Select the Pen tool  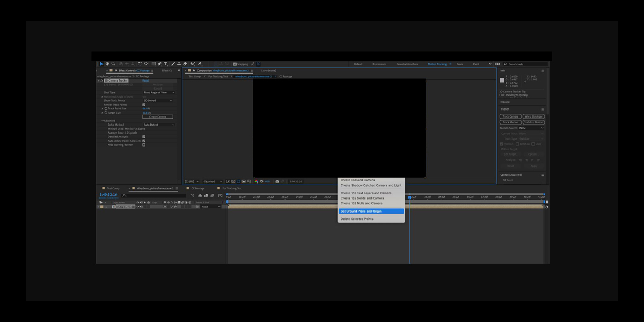(x=159, y=64)
